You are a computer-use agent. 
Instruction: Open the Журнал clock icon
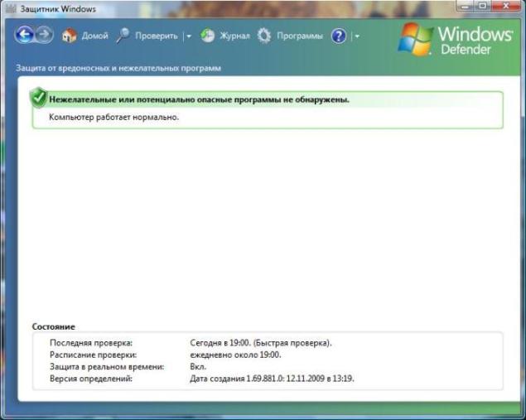click(x=207, y=36)
